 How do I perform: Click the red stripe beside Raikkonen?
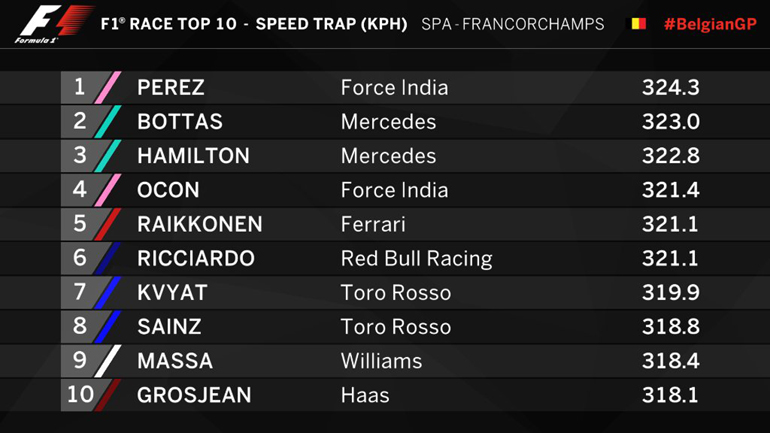point(110,224)
